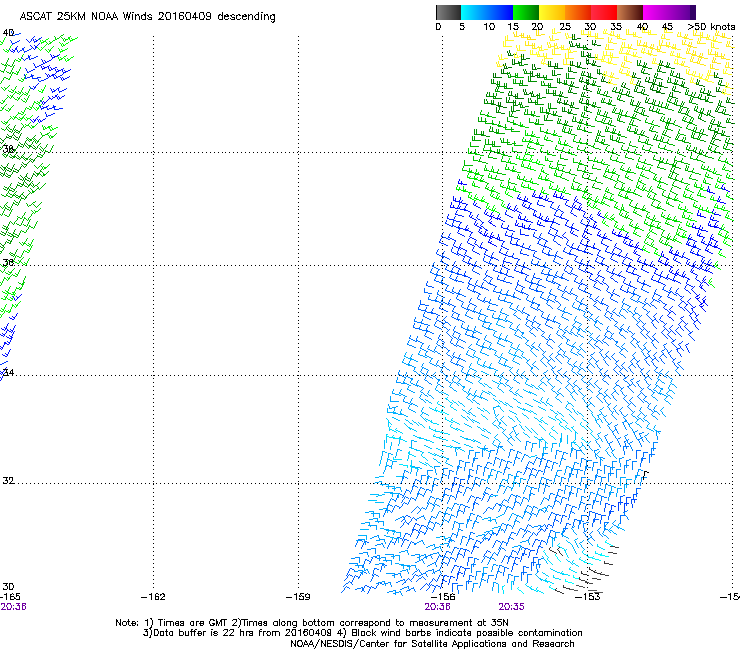
Task: Click the yellow 20-25 knots color bar segment
Action: [x=552, y=12]
